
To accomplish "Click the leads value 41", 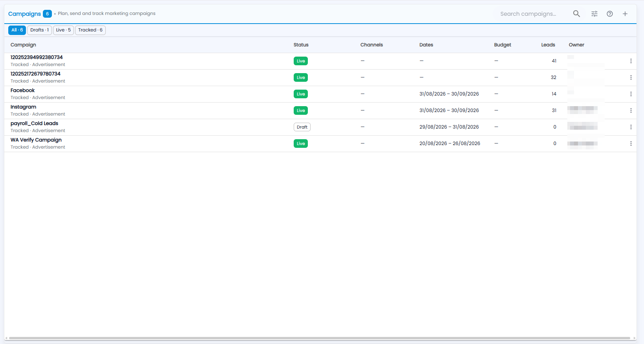I will point(554,61).
